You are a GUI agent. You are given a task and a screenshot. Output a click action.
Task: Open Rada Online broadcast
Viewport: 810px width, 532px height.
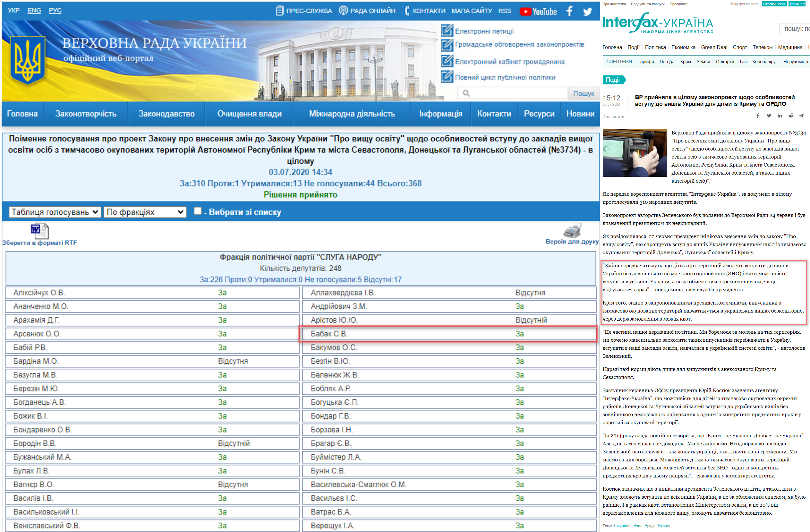pyautogui.click(x=372, y=11)
